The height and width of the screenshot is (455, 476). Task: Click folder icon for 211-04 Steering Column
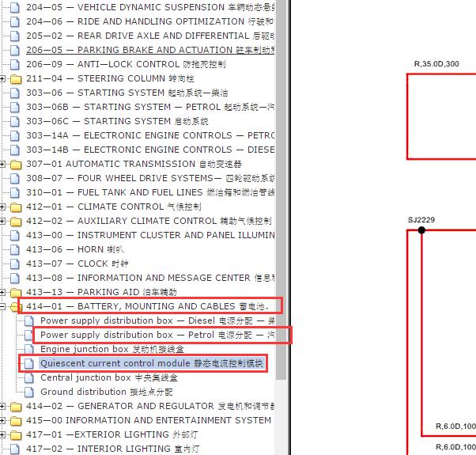[16, 79]
